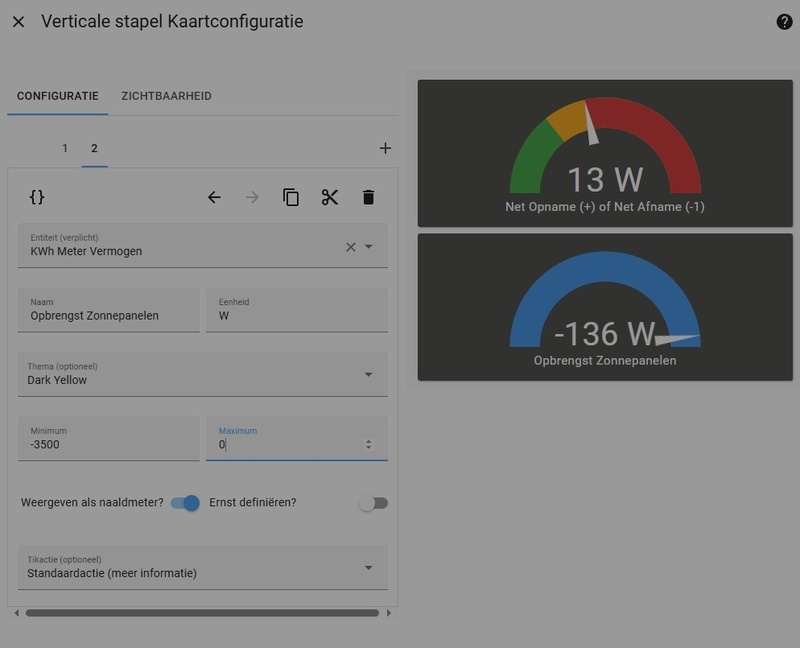Switch to the ZICHTBAARHEID tab

tap(166, 96)
